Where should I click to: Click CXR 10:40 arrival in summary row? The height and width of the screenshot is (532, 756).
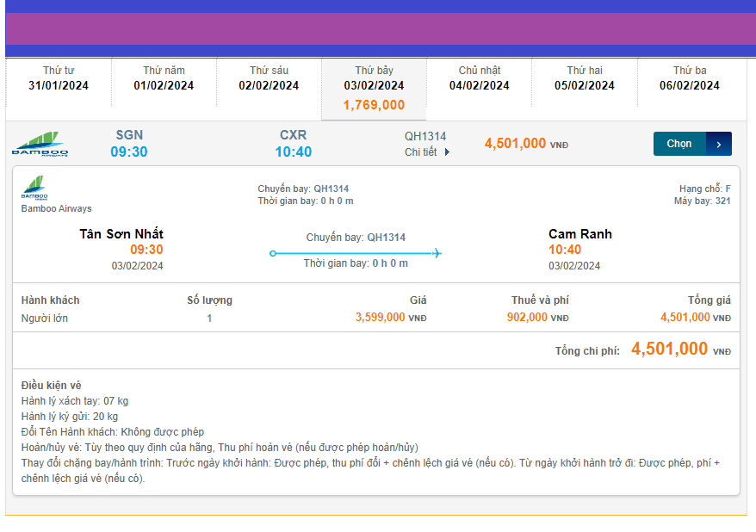click(293, 144)
